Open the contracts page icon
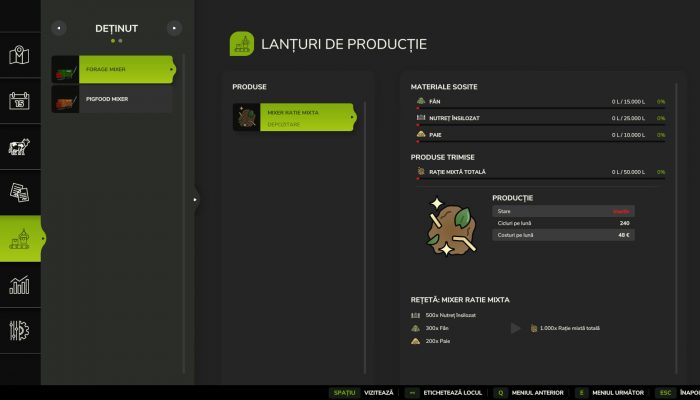The image size is (700, 400). (19, 193)
